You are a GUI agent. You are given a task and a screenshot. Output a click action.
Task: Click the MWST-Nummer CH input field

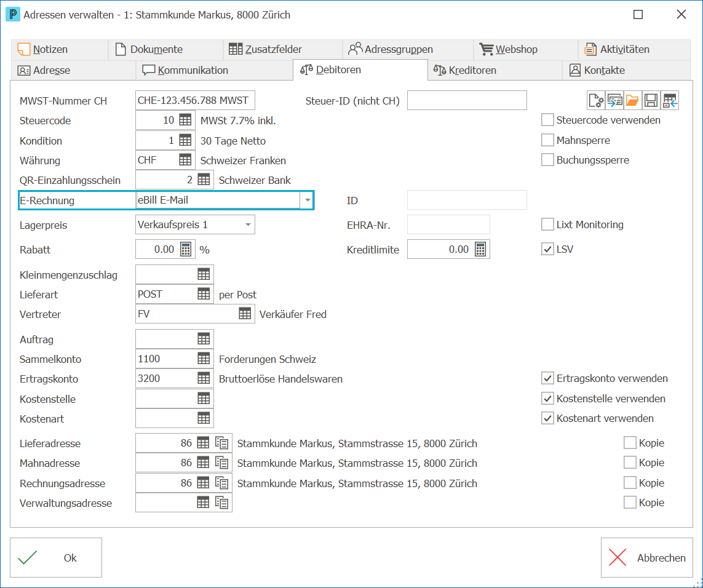195,100
